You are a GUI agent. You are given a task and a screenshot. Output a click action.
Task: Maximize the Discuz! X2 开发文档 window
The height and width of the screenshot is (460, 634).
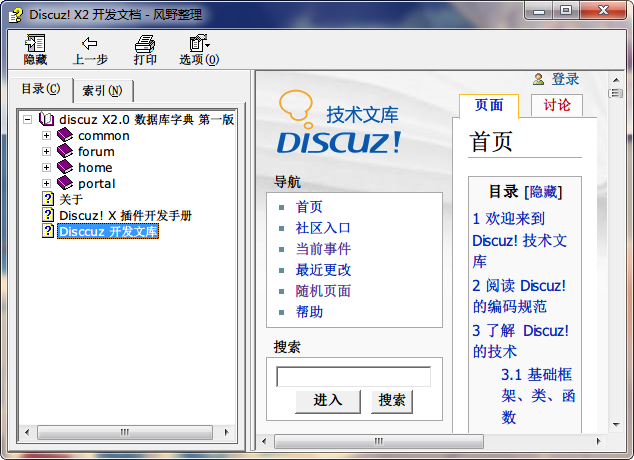click(x=566, y=11)
